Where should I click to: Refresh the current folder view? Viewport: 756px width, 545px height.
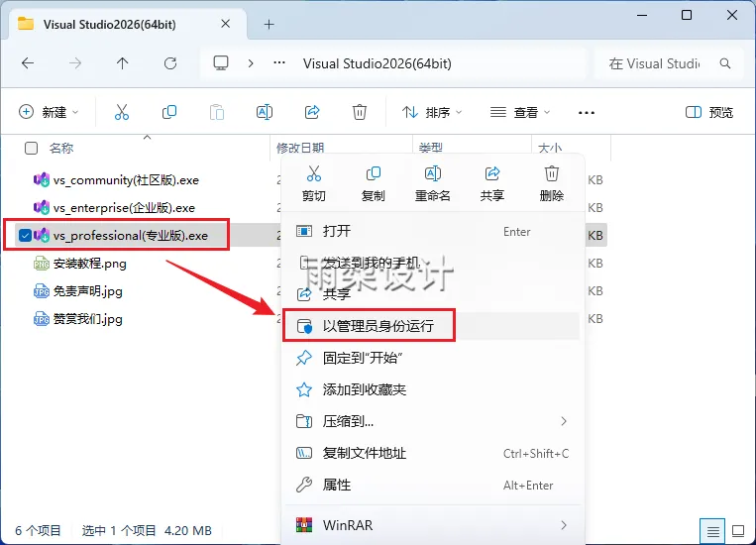pyautogui.click(x=170, y=63)
